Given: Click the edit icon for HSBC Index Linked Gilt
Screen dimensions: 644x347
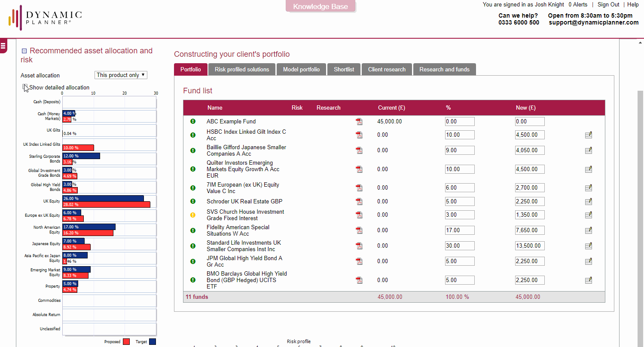Looking at the screenshot, I should click(589, 135).
